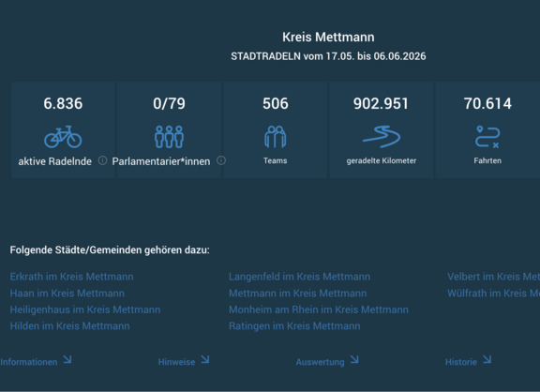Click the 902.951 kilometers value
Viewport: 540px width, 392px height.
pos(381,104)
